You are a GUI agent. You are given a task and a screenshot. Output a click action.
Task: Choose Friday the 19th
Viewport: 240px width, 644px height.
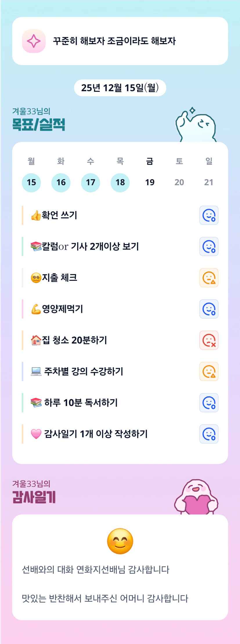150,183
